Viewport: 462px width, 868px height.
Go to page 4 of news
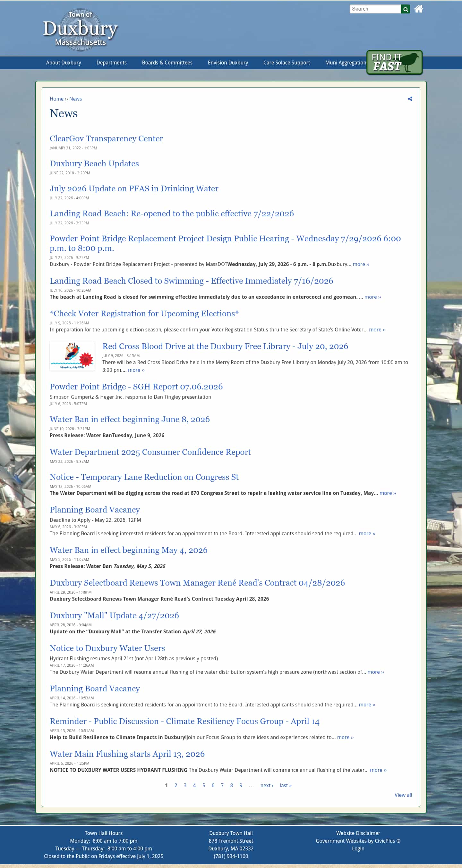click(x=194, y=785)
